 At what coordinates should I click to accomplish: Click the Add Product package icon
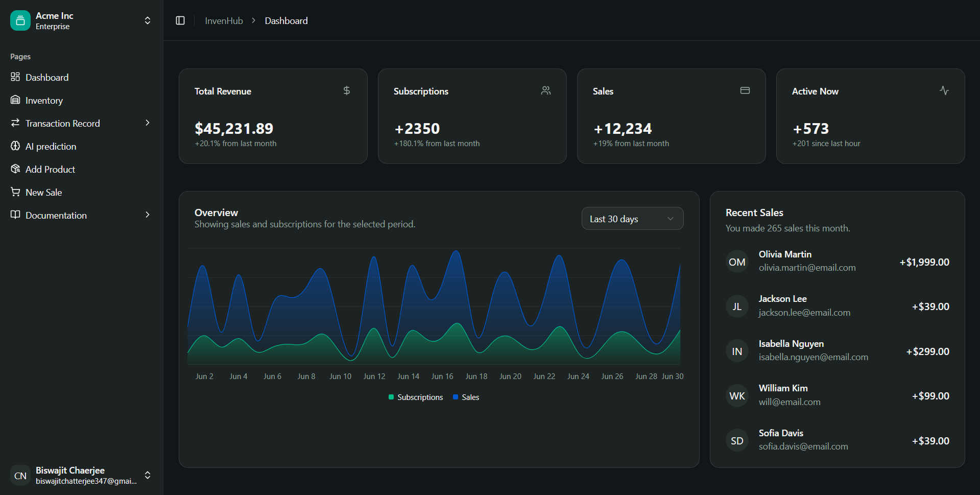(15, 169)
